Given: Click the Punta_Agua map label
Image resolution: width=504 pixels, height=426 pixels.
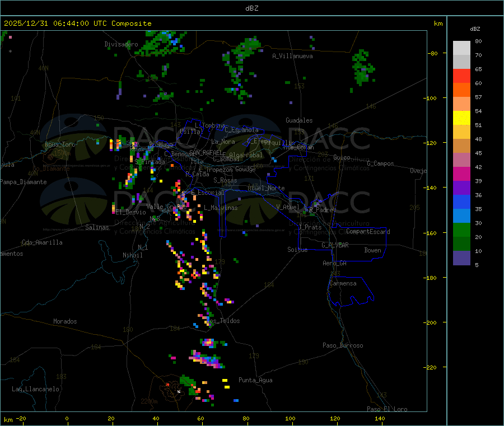Looking at the screenshot, I should click(x=255, y=380).
